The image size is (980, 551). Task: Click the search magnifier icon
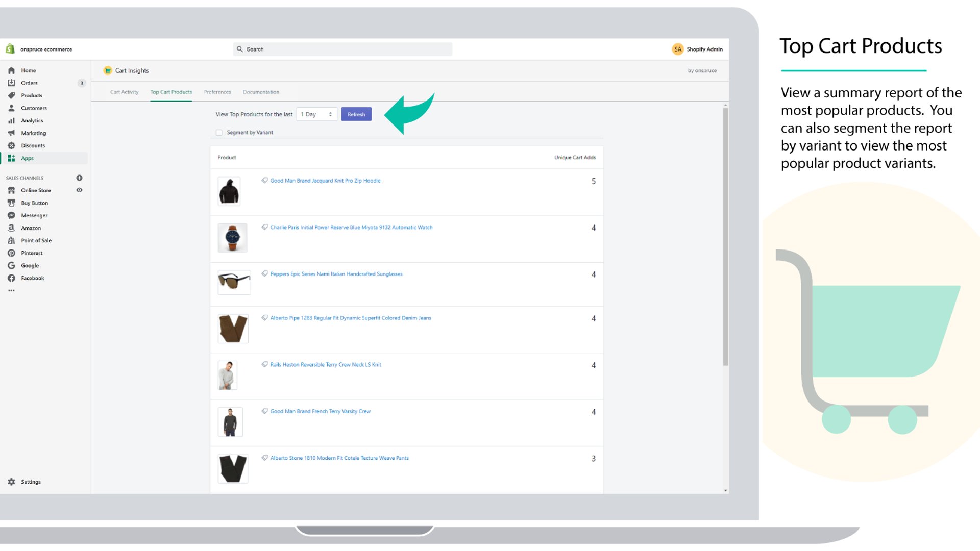click(240, 49)
